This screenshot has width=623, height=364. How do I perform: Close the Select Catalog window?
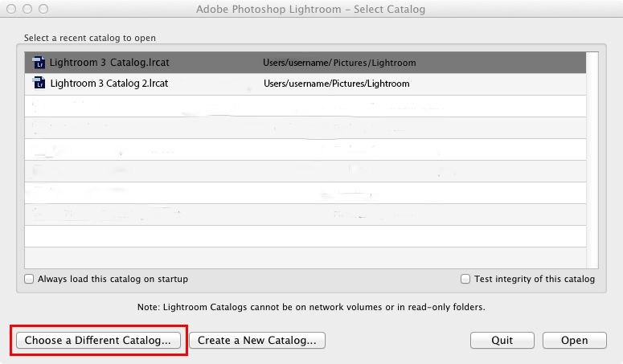tap(12, 10)
